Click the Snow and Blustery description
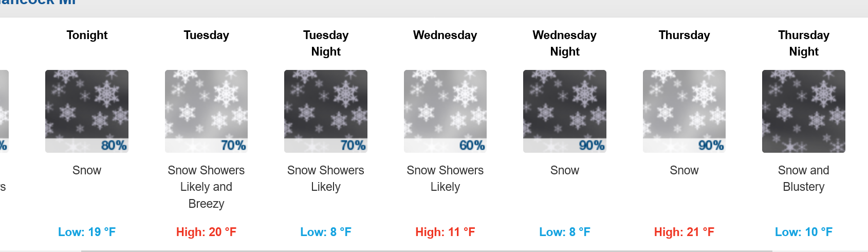The height and width of the screenshot is (252, 868). click(804, 178)
